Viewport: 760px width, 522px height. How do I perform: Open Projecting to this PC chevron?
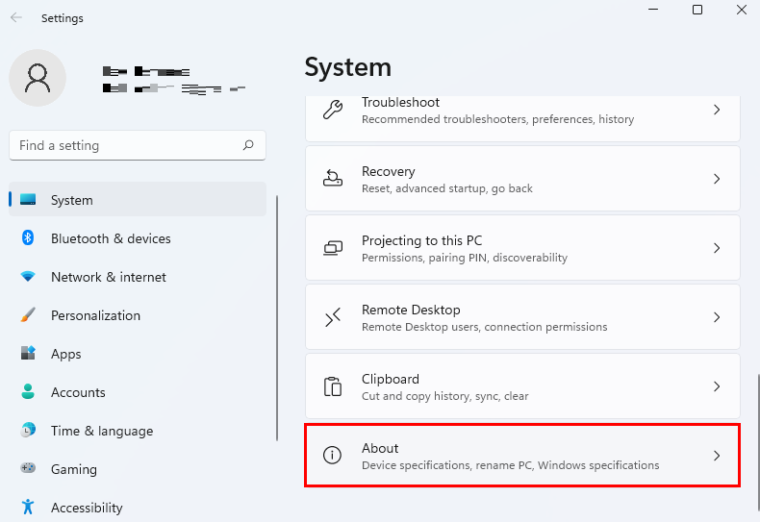point(717,248)
